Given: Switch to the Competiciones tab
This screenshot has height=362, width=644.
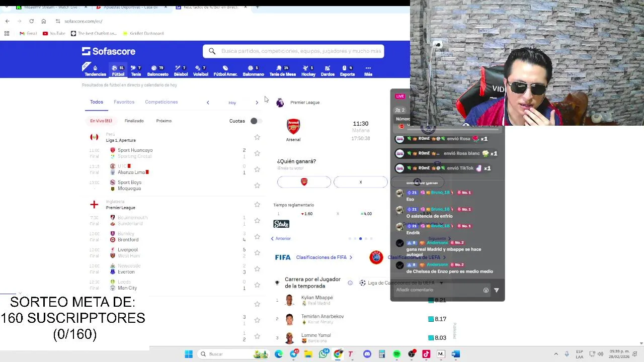Looking at the screenshot, I should click(x=161, y=102).
